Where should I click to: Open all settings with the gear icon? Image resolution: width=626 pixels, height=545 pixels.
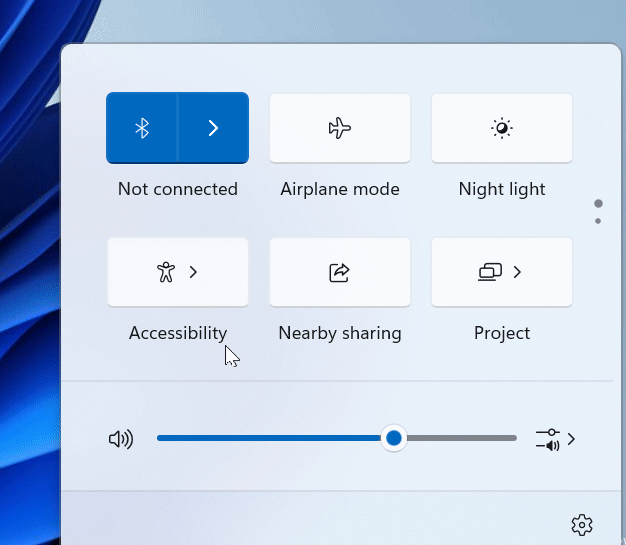click(x=582, y=525)
